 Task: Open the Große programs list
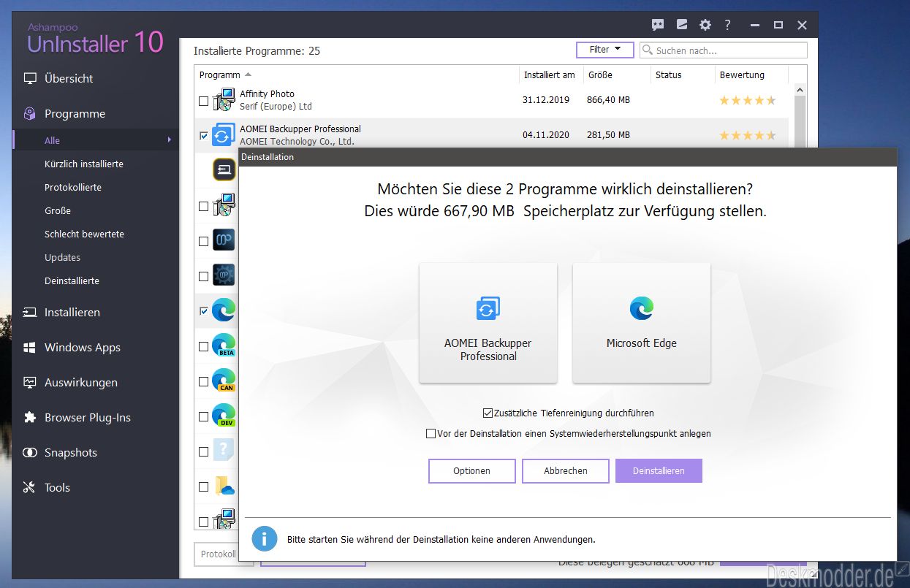click(x=58, y=210)
